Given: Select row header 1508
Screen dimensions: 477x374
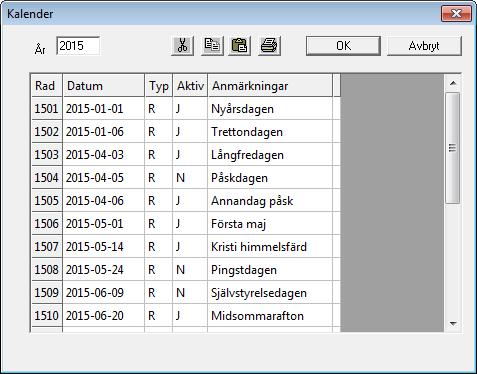Looking at the screenshot, I should coord(47,270).
